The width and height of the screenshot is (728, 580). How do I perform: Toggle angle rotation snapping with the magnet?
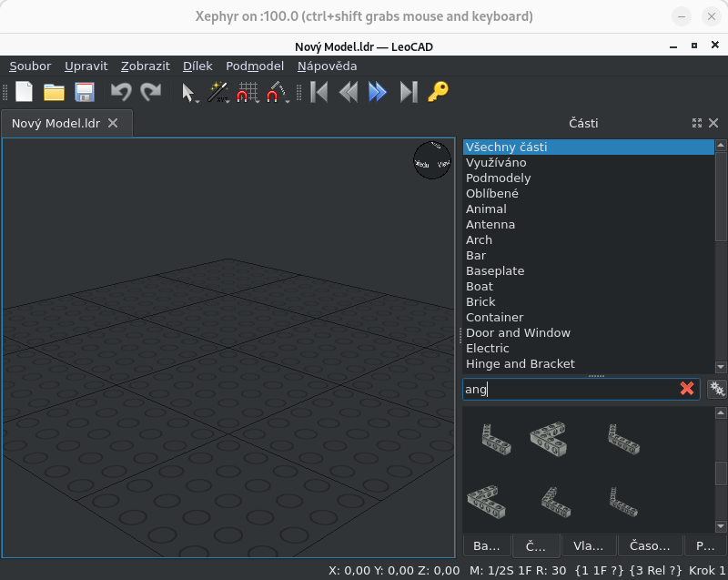pyautogui.click(x=276, y=92)
